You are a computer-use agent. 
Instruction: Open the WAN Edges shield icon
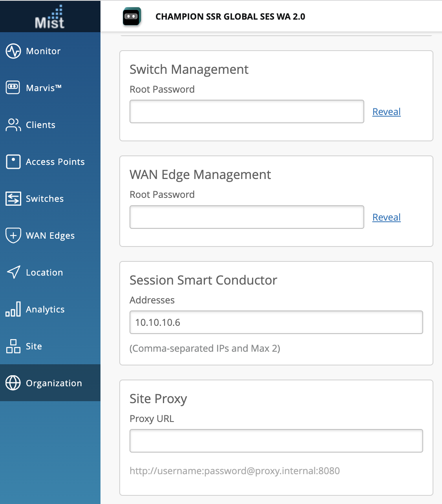[13, 236]
